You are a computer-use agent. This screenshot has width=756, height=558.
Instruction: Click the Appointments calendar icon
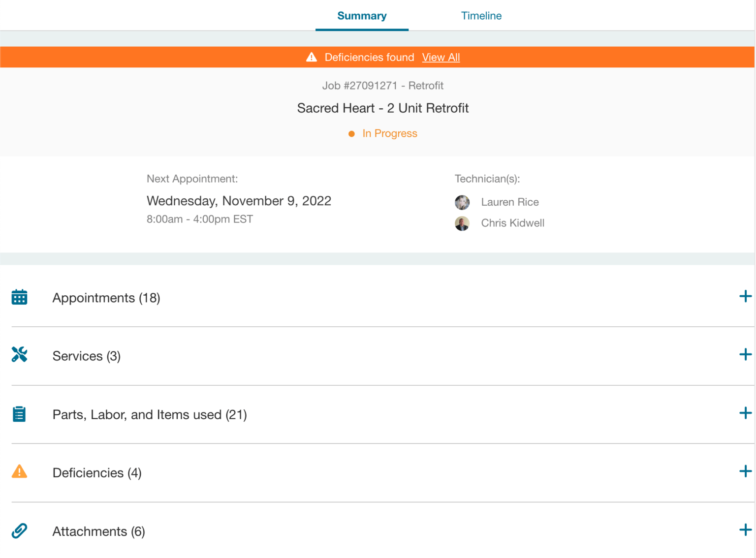19,297
